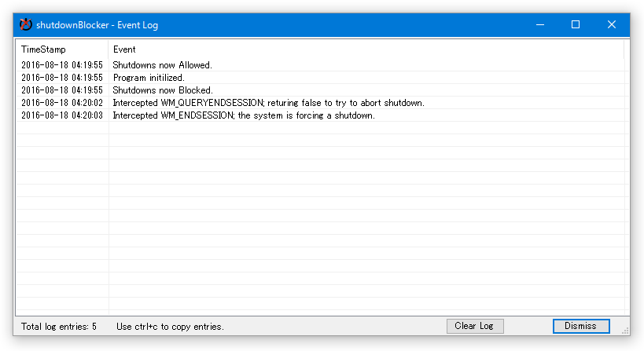Maximize the Event Log window
644x351 pixels.
click(576, 24)
